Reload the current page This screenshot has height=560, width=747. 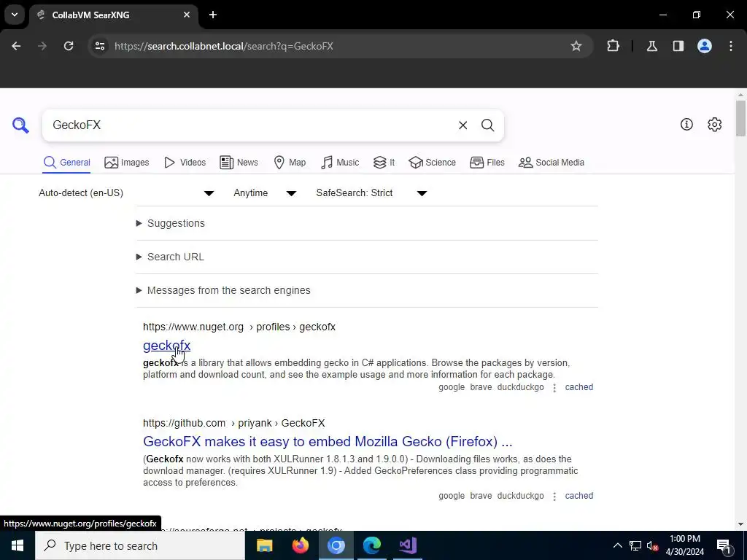point(69,46)
